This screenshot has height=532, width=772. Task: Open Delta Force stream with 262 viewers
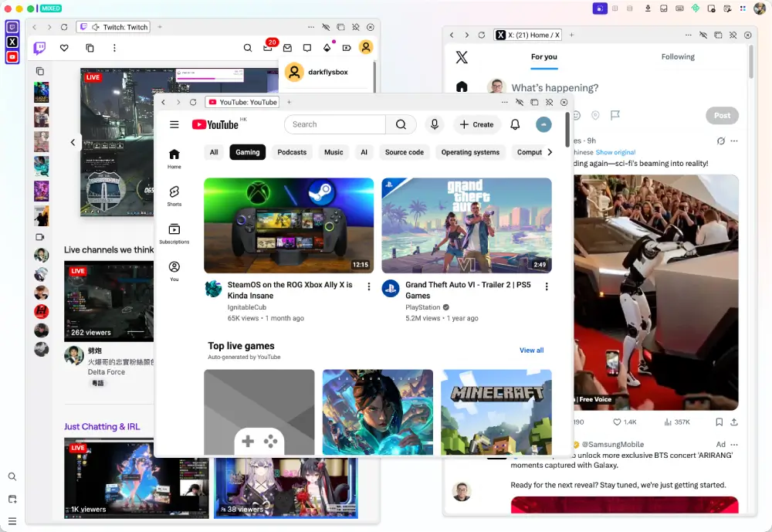click(109, 301)
